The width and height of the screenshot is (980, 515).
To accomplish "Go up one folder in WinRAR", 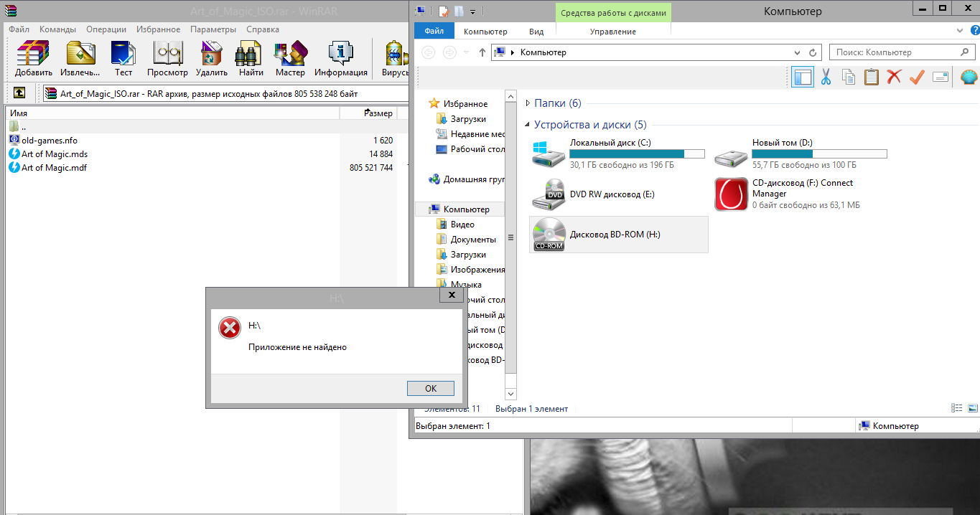I will click(x=19, y=93).
